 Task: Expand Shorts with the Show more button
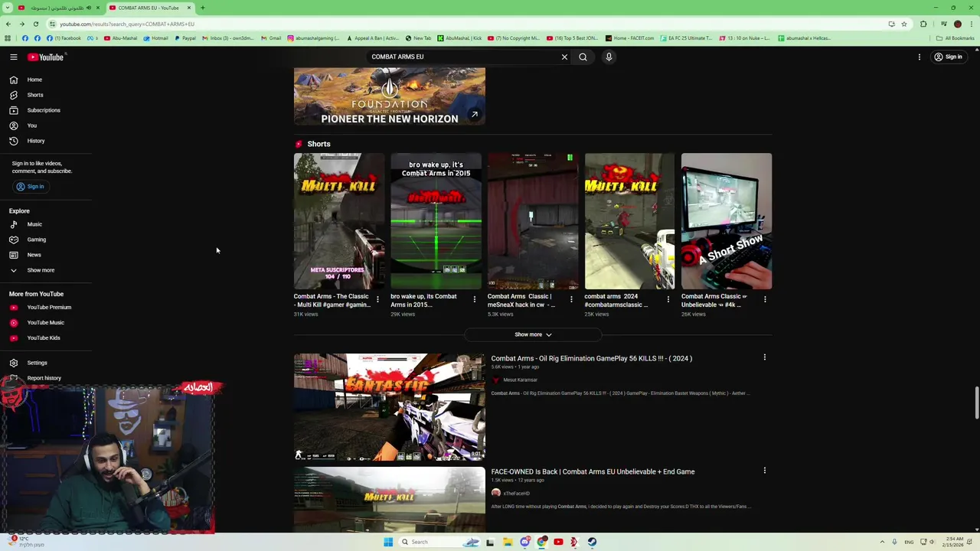pos(533,334)
